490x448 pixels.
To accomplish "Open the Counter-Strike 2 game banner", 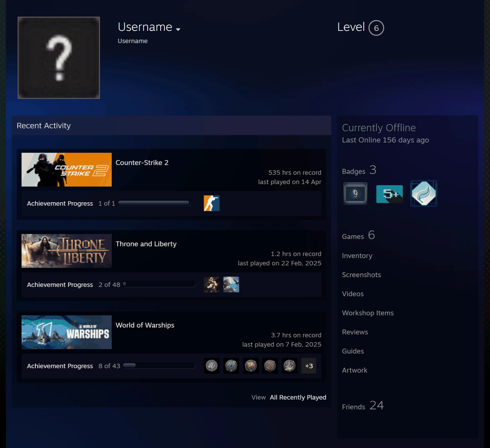I will pyautogui.click(x=66, y=170).
